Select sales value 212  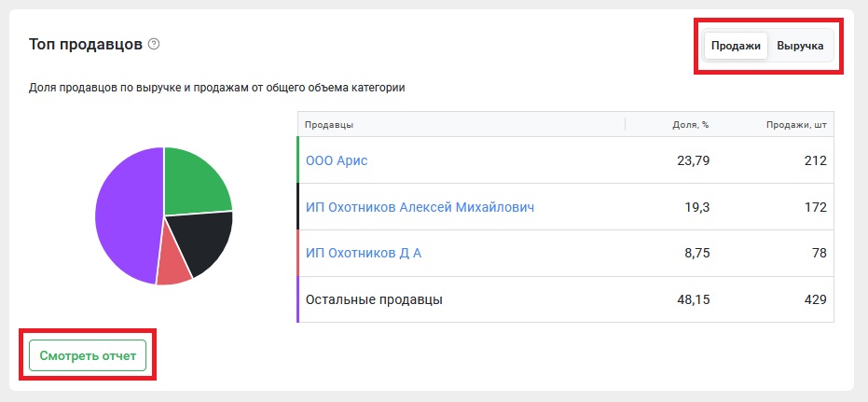point(816,160)
